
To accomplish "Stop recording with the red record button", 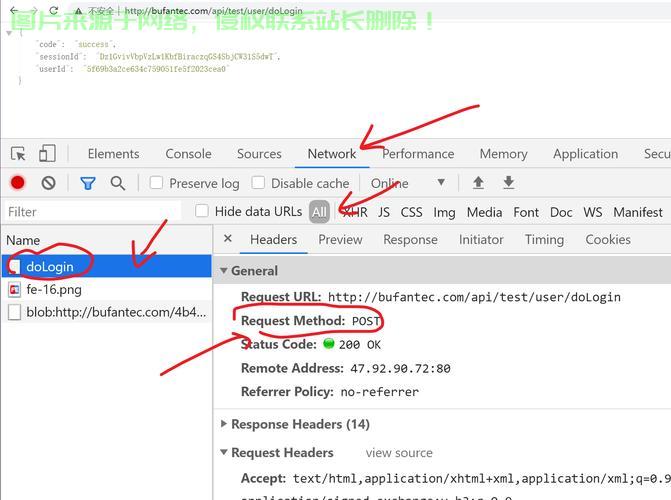I will point(18,183).
